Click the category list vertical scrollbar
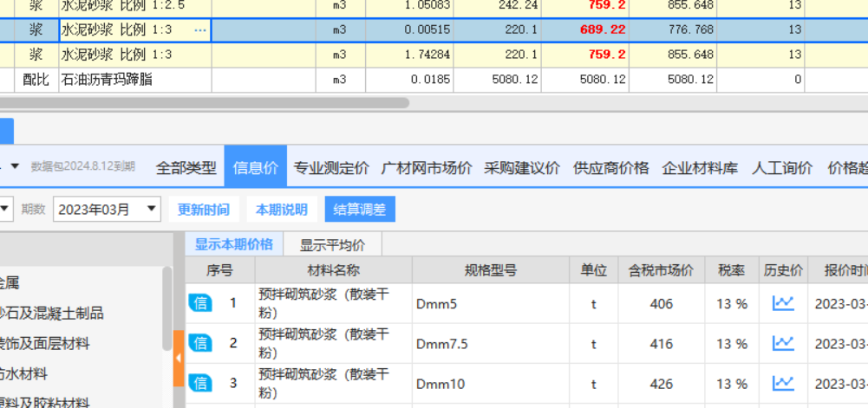 [167, 308]
